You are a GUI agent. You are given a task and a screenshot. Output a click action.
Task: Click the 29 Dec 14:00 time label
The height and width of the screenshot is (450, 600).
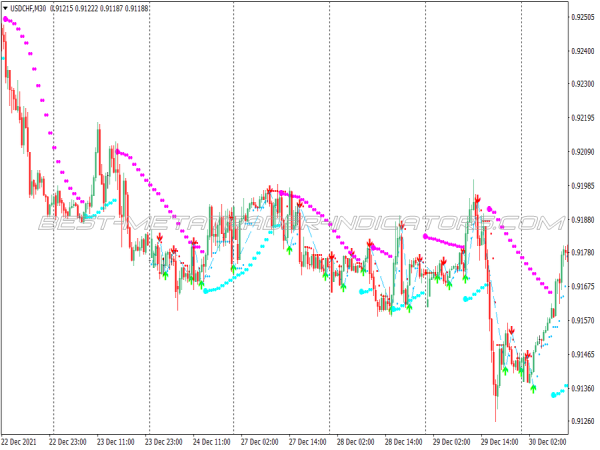[499, 442]
